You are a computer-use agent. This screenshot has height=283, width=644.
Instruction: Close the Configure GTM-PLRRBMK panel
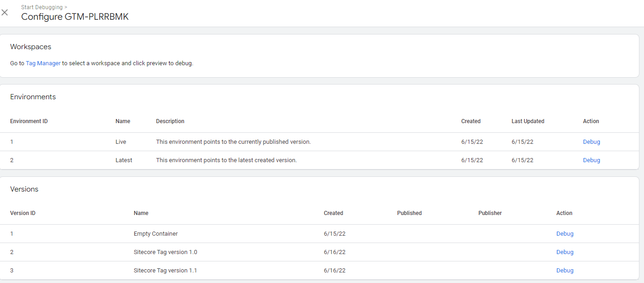(5, 12)
